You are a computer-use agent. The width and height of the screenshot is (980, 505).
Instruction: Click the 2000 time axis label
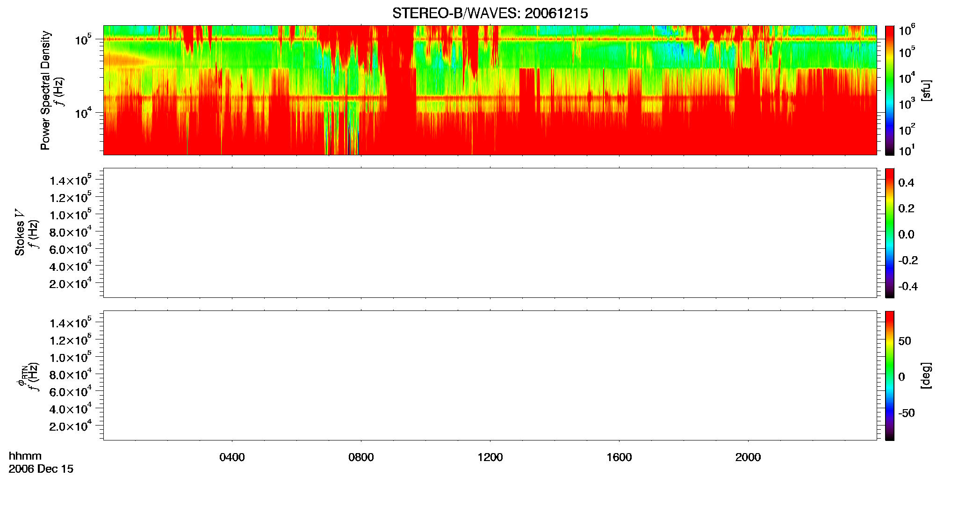click(748, 457)
